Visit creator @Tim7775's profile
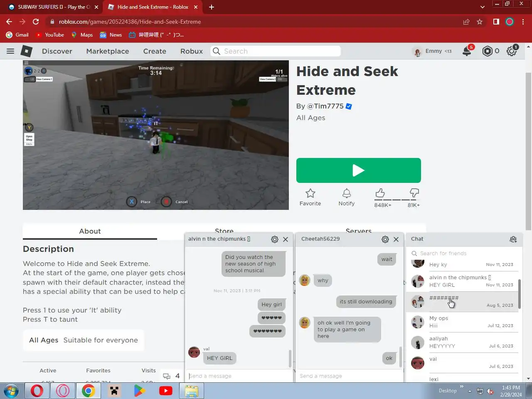The width and height of the screenshot is (532, 399). click(325, 106)
